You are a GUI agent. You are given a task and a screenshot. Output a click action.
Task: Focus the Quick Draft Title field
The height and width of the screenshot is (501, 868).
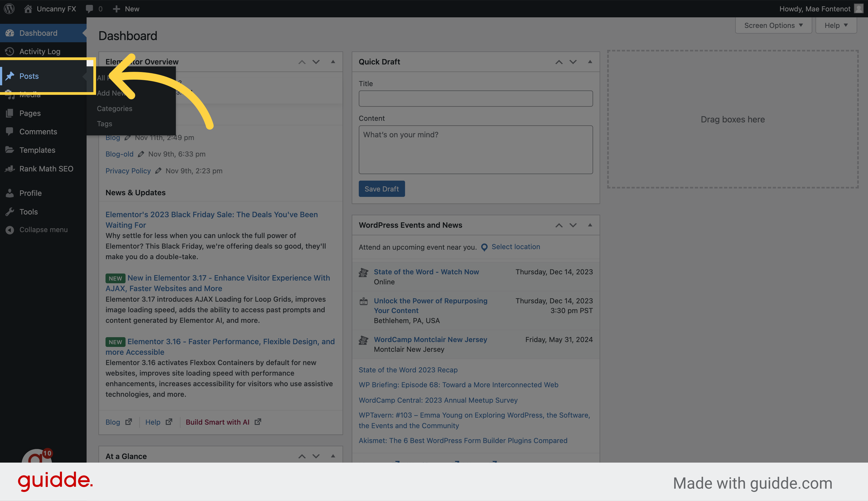[x=476, y=98]
